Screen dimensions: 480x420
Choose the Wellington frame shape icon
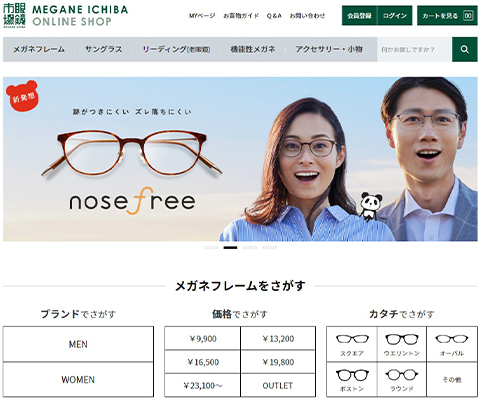pyautogui.click(x=402, y=339)
